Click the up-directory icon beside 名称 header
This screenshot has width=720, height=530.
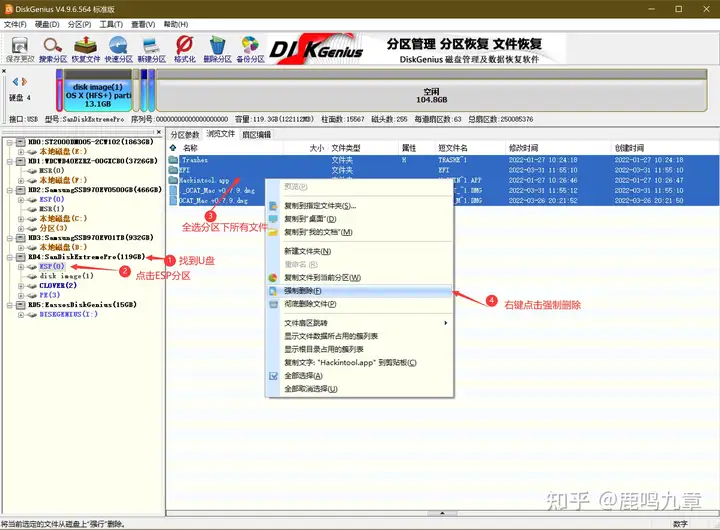pos(173,147)
